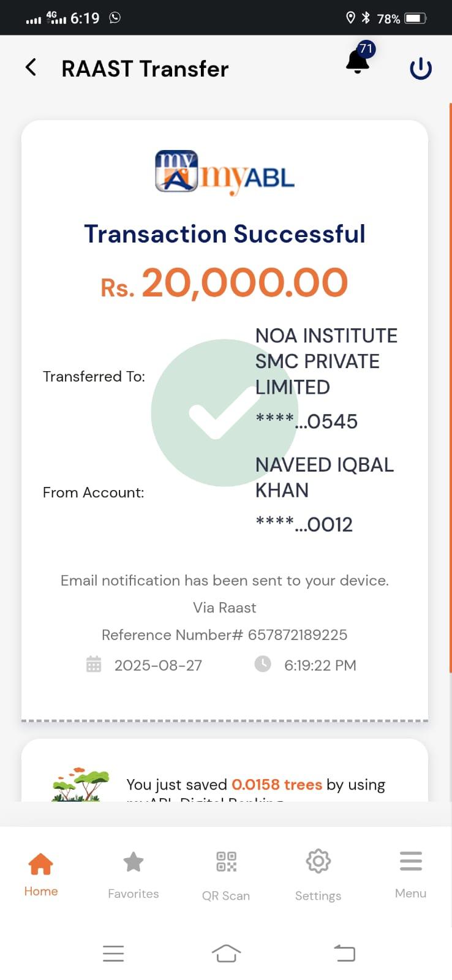Image resolution: width=452 pixels, height=980 pixels.
Task: Tap the Rs. 20,000.00 amount
Action: pos(225,284)
